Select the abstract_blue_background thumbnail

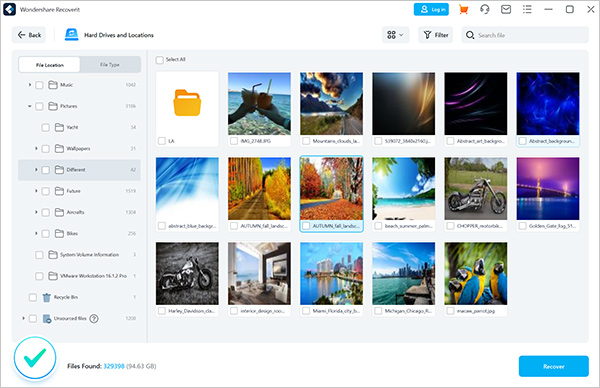click(187, 188)
